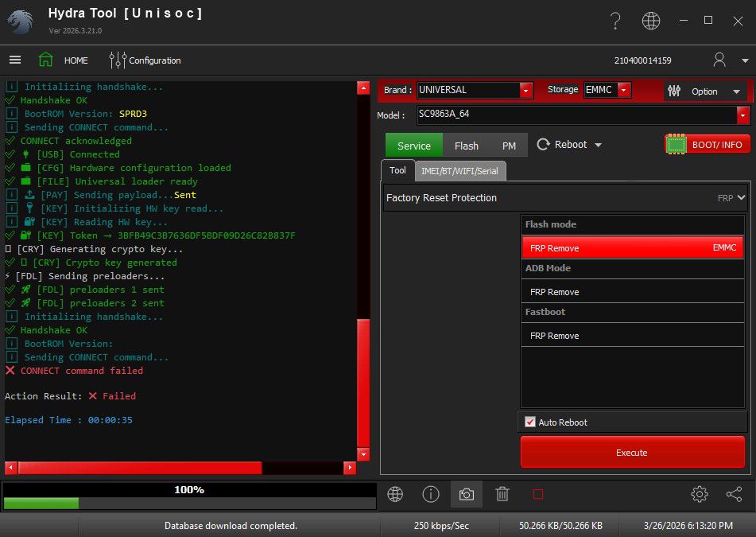The height and width of the screenshot is (537, 756).
Task: Click the Elapsed Time 00:00:35 line
Action: 68,420
